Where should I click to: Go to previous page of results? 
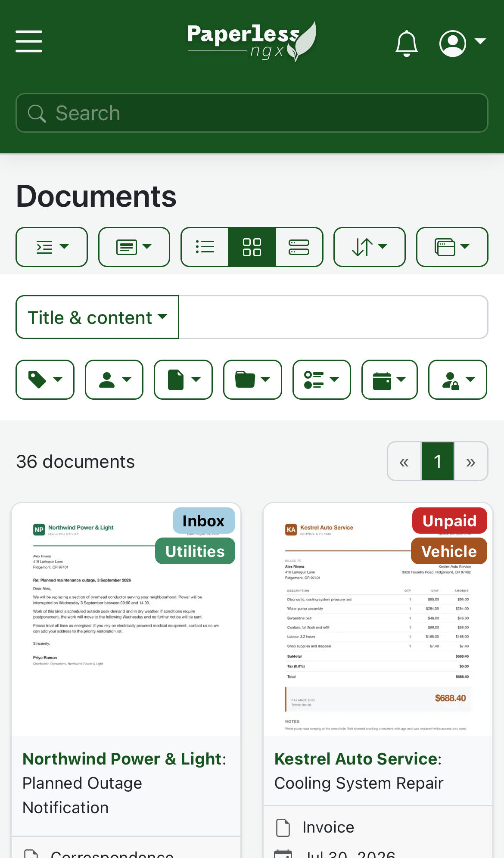point(404,461)
